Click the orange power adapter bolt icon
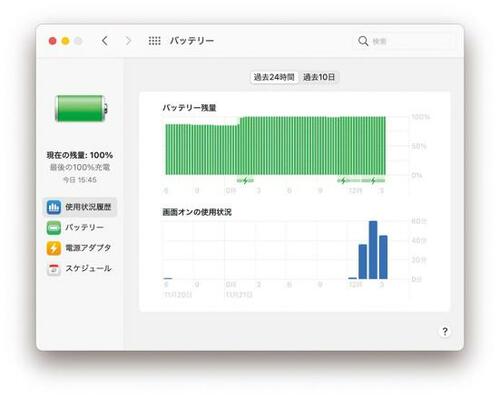500x398 pixels. 54,248
